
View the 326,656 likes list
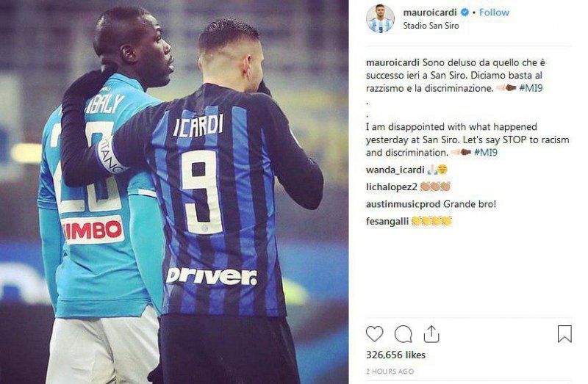point(395,355)
